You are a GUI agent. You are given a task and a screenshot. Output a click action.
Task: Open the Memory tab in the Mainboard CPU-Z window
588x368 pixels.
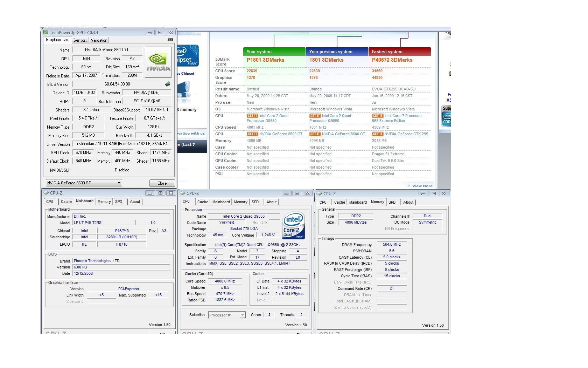(104, 202)
